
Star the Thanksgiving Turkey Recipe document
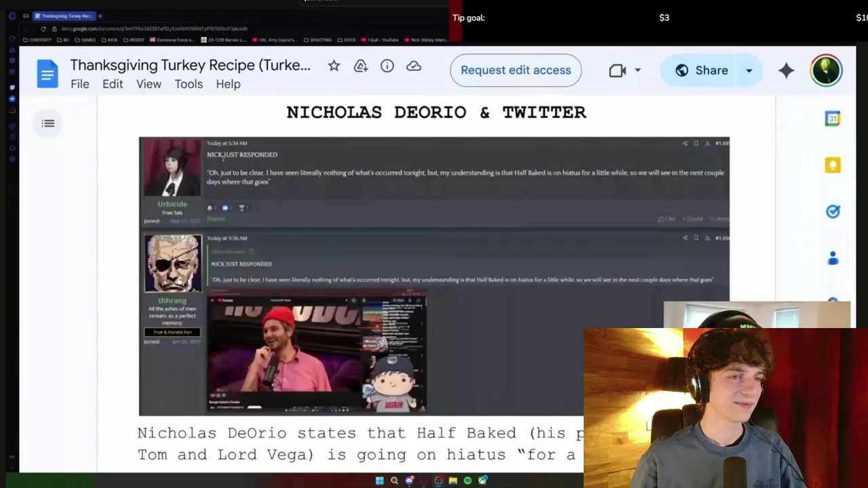tap(334, 66)
